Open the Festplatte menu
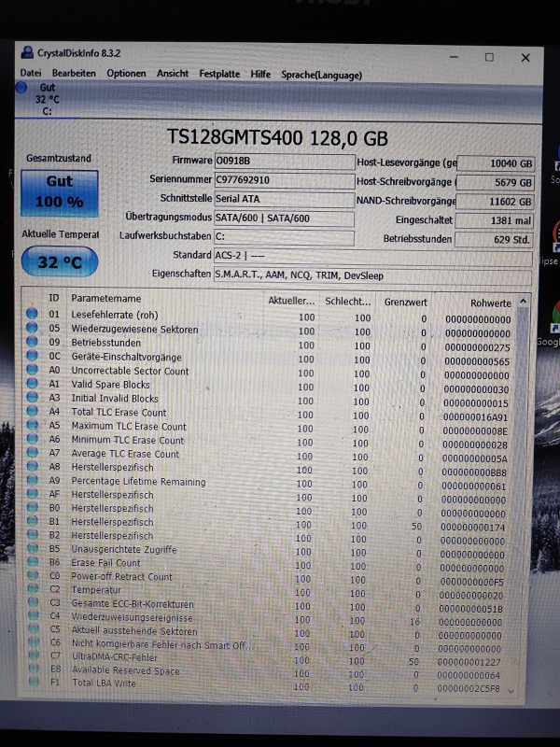This screenshot has height=747, width=560. [x=219, y=74]
